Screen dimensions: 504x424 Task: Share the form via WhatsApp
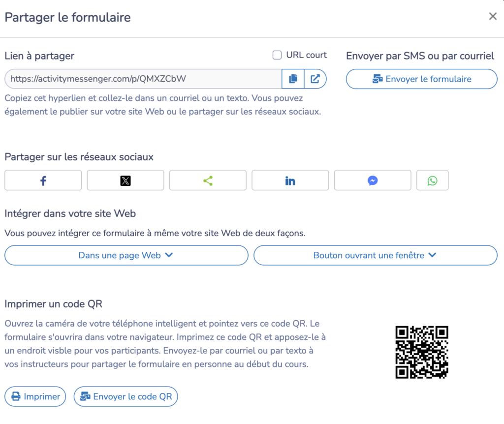coord(432,181)
